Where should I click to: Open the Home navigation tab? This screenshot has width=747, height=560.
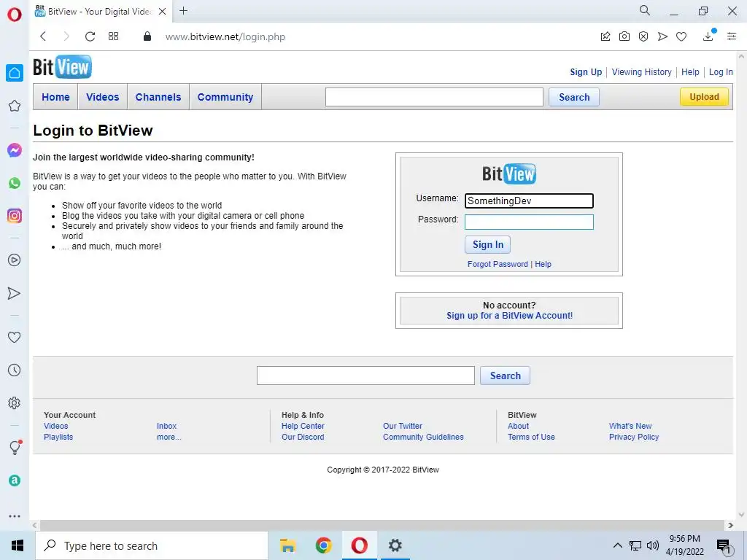pos(55,97)
